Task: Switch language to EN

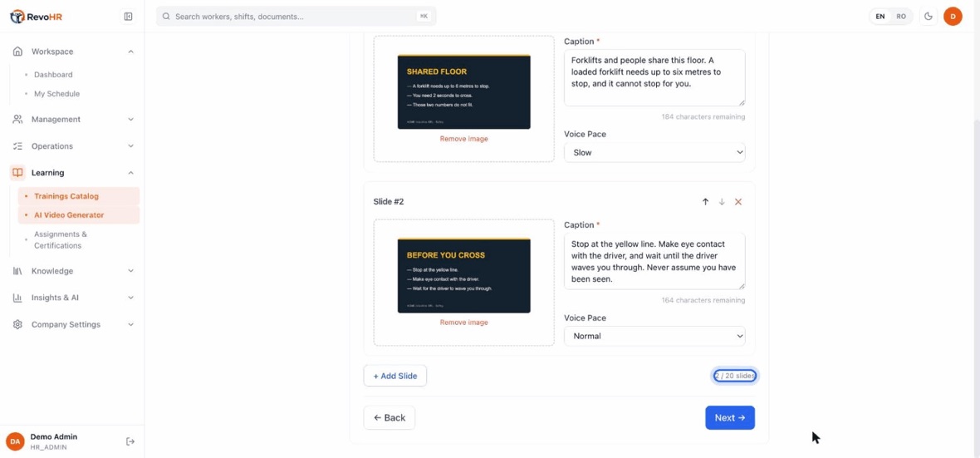Action: [880, 17]
